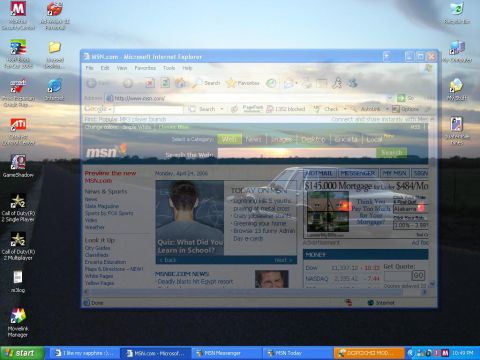Open the GameShadow desktop shortcut

tap(18, 165)
